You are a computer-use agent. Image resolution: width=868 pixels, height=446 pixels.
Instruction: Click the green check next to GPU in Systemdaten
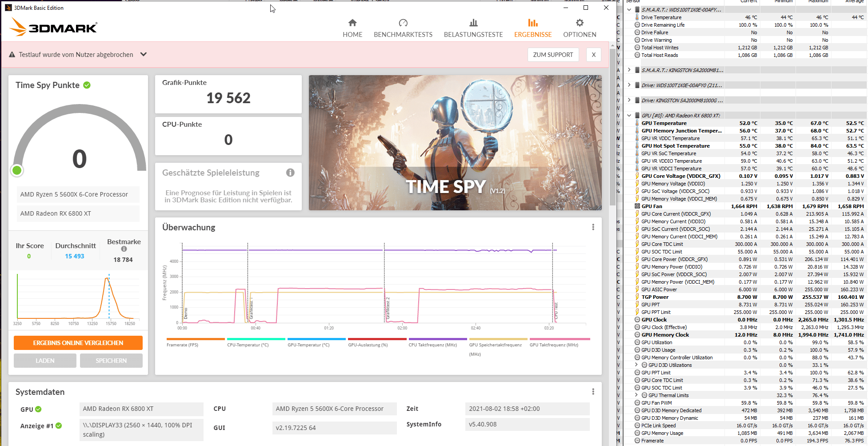(x=38, y=409)
